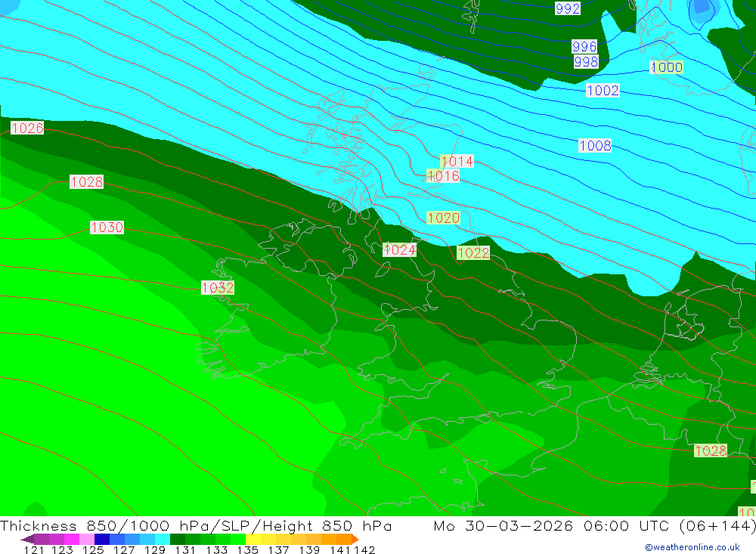Open the weatheronline.co.uk copyright link
Screen dimensions: 756x554
coord(692,547)
